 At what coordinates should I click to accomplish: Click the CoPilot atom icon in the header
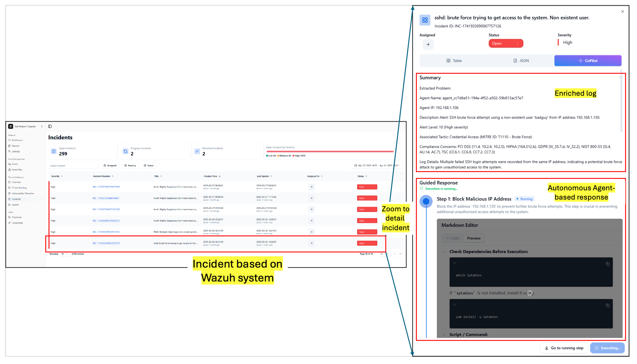(x=425, y=20)
